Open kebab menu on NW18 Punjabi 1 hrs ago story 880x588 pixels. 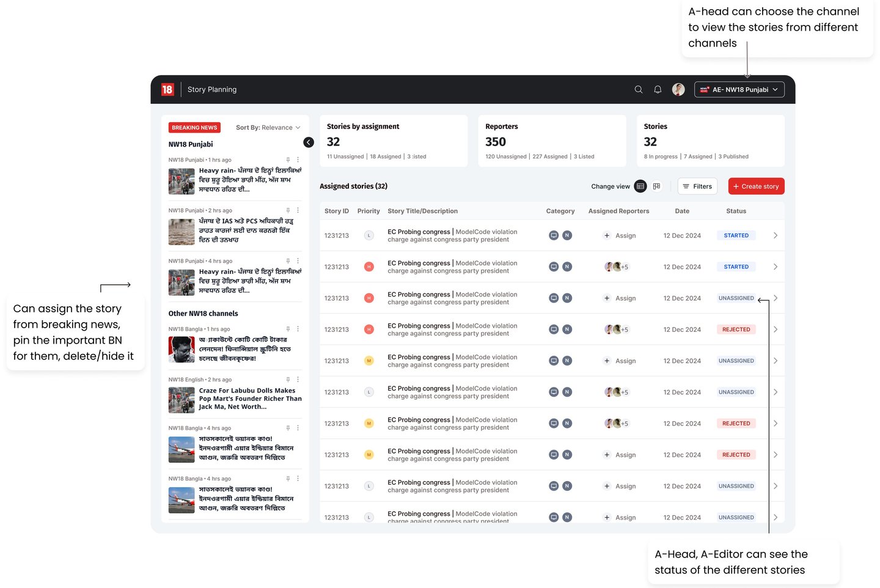pos(298,160)
